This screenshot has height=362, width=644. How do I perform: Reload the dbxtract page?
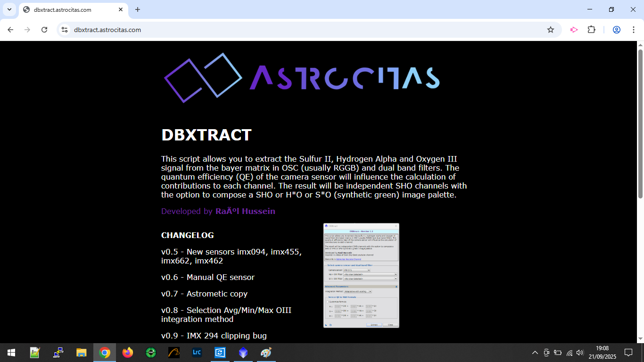tap(44, 30)
